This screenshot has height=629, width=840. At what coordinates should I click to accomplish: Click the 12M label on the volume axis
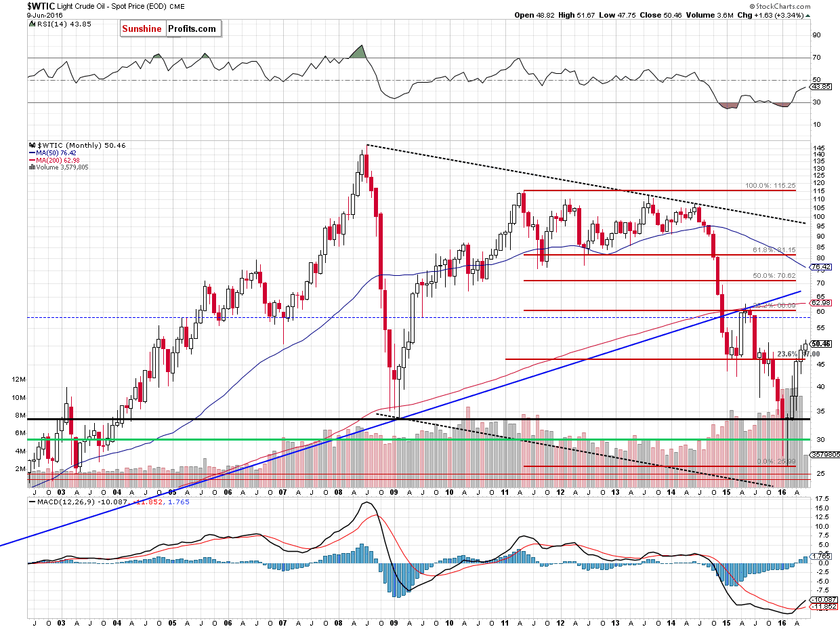tap(20, 380)
